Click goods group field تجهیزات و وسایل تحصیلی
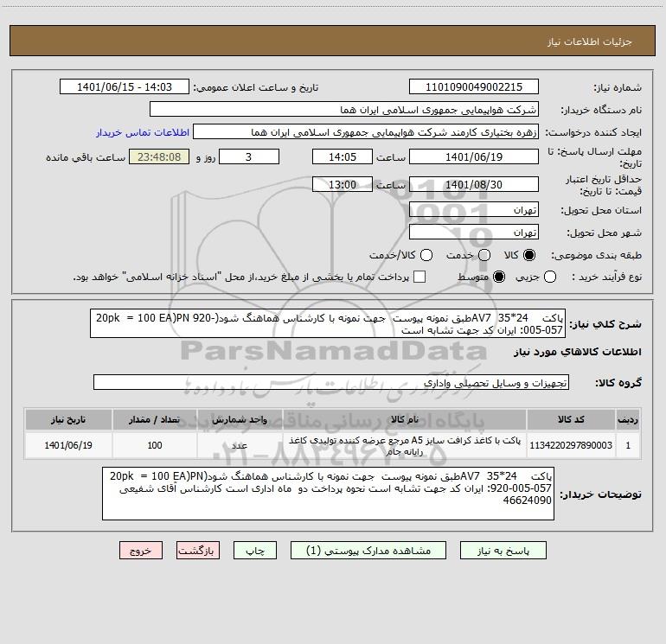The image size is (666, 644). coord(331,382)
